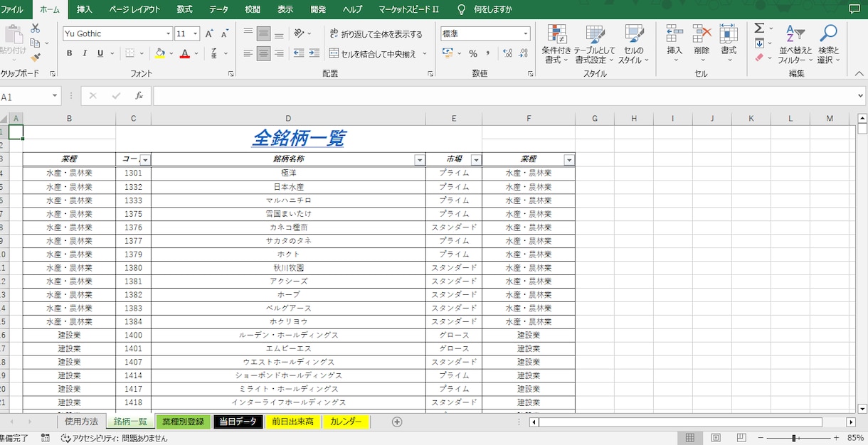Open the text orientation tool
The image size is (868, 445).
(x=300, y=33)
